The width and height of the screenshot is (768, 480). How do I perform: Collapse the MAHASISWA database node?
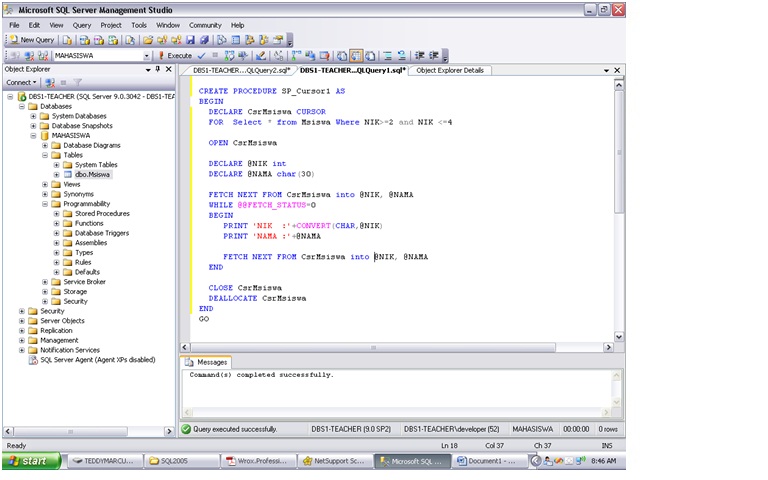33,136
